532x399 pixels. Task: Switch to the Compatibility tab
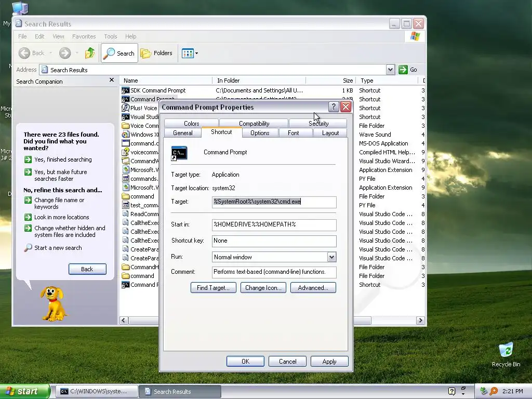[254, 123]
